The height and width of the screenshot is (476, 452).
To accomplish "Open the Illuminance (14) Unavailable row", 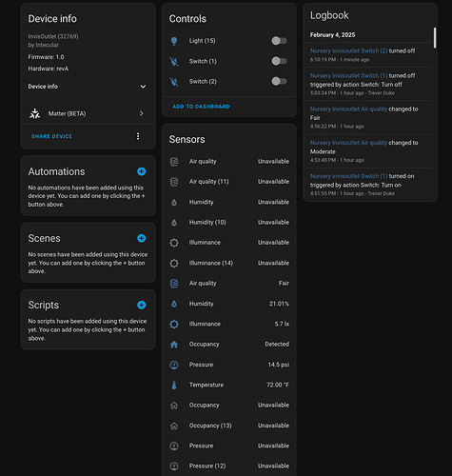I will coord(229,263).
